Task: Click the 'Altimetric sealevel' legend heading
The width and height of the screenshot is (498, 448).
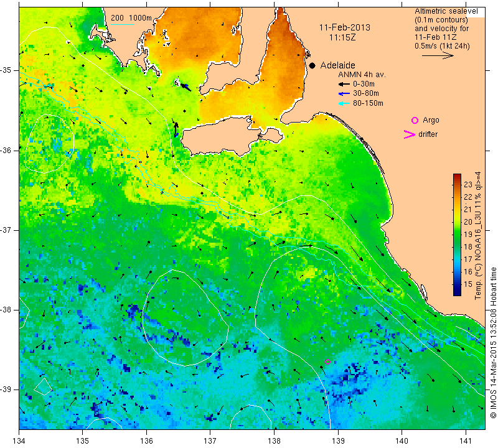Action: 446,11
